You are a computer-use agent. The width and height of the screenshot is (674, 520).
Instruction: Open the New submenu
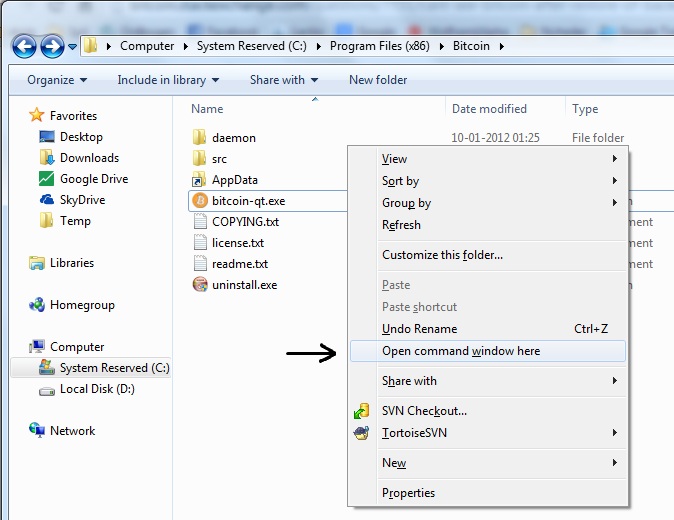(x=488, y=463)
